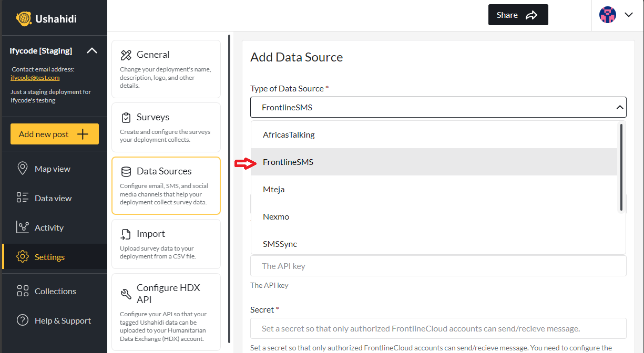Click the Ushahidi logo icon
644x353 pixels.
24,18
